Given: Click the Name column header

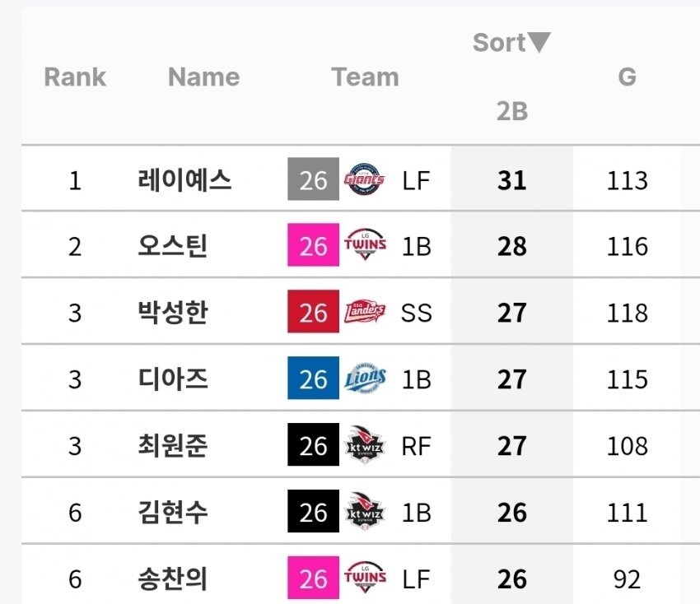Looking at the screenshot, I should pyautogui.click(x=204, y=77).
